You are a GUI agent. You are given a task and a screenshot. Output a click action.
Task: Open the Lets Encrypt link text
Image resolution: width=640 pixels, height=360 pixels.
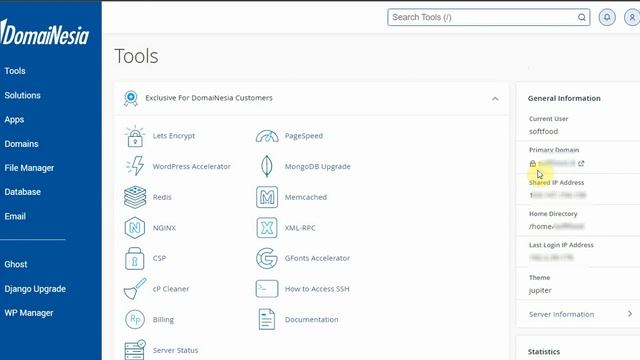pyautogui.click(x=174, y=136)
